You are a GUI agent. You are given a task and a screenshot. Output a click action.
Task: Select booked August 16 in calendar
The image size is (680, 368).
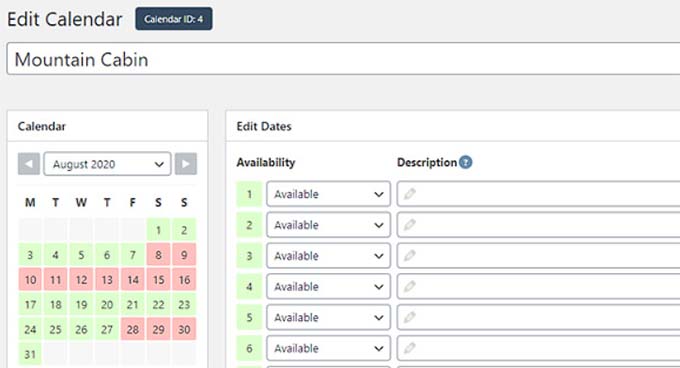pyautogui.click(x=184, y=280)
